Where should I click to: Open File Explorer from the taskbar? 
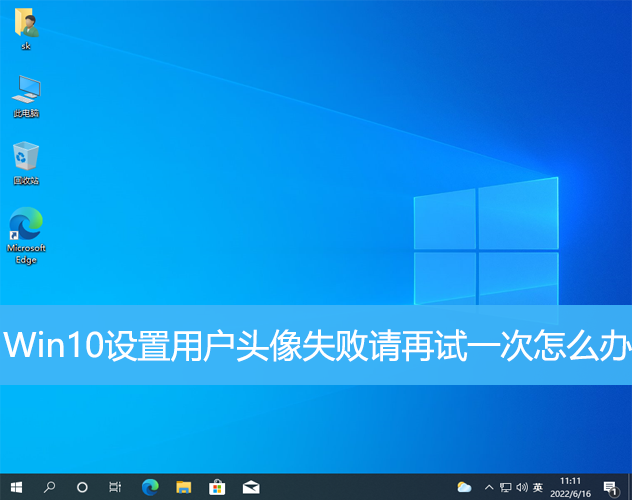click(x=183, y=487)
